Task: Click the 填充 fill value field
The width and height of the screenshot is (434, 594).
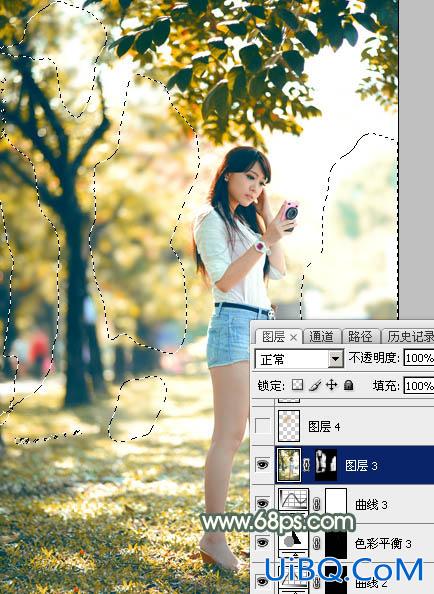Action: (418, 386)
